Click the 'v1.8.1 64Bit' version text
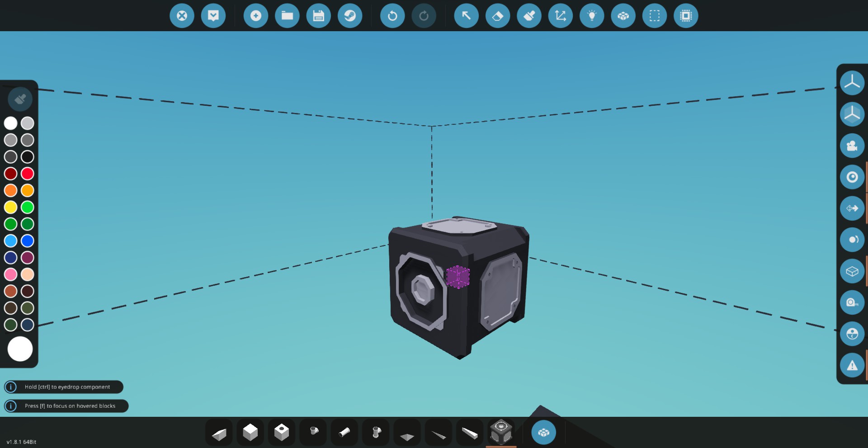Viewport: 868px width, 448px height. point(21,442)
